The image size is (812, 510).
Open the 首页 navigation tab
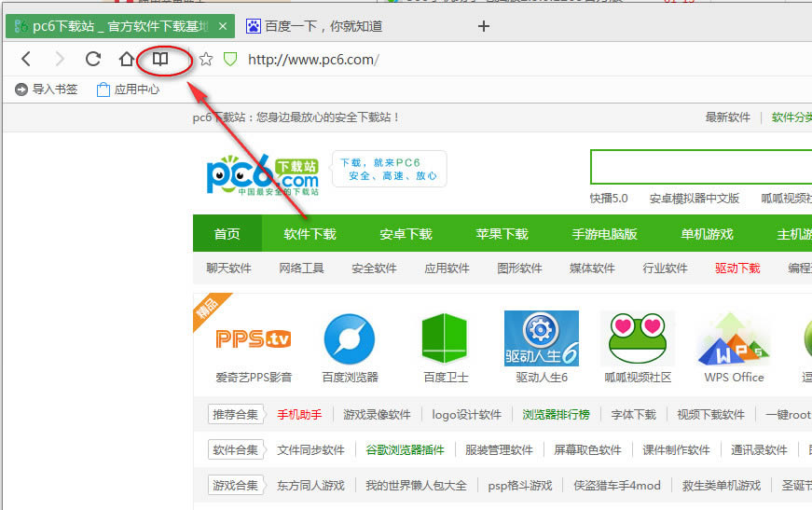tap(227, 234)
